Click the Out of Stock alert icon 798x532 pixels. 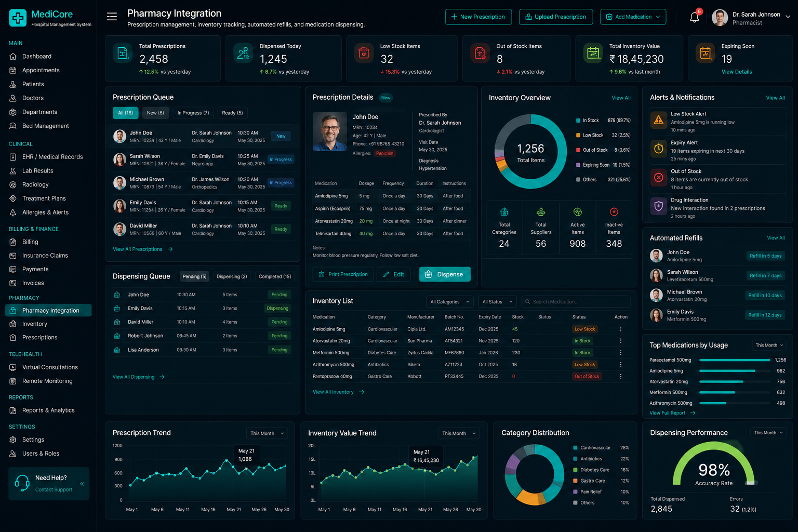click(x=659, y=178)
